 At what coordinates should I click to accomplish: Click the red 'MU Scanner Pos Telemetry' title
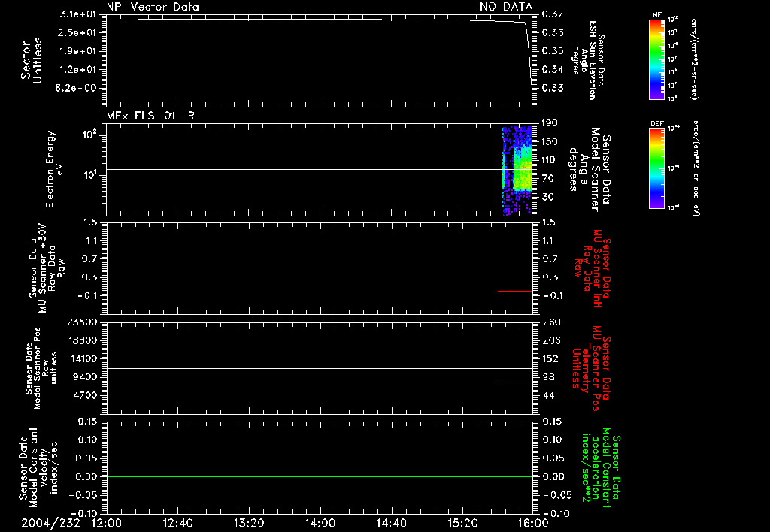593,369
